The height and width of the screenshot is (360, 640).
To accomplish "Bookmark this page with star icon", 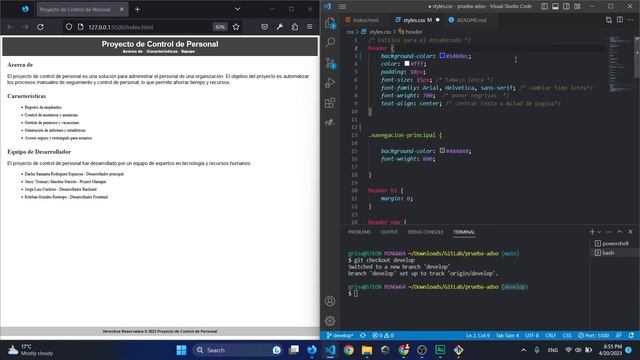I will point(236,27).
